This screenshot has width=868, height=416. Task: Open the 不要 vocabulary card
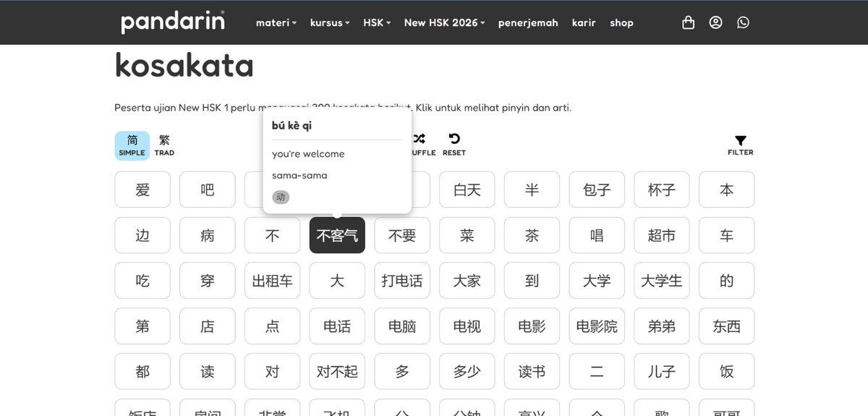point(402,235)
